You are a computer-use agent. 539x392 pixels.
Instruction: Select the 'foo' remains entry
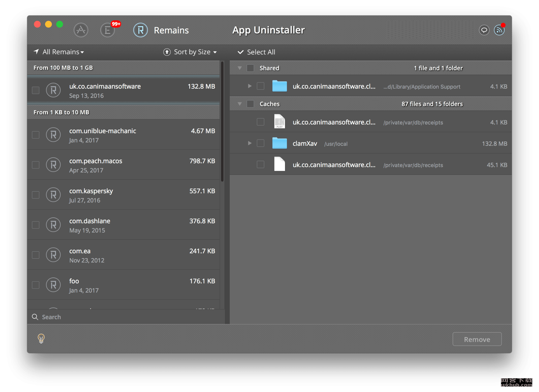pyautogui.click(x=123, y=285)
